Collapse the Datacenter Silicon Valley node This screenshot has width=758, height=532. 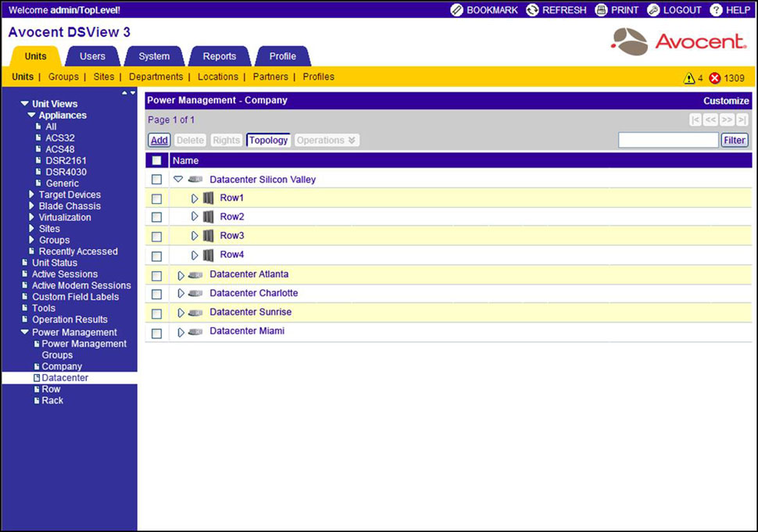178,180
